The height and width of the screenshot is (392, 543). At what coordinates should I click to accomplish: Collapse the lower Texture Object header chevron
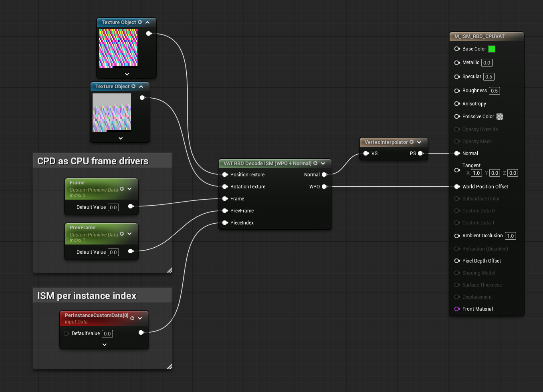point(141,87)
